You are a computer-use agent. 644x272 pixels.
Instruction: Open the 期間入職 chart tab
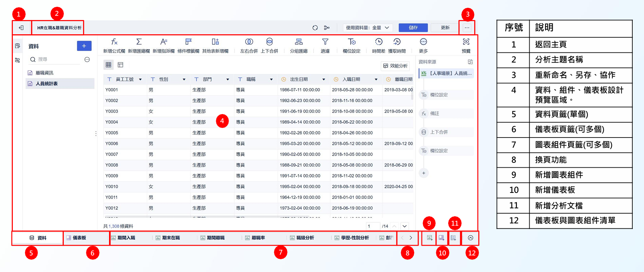click(123, 238)
